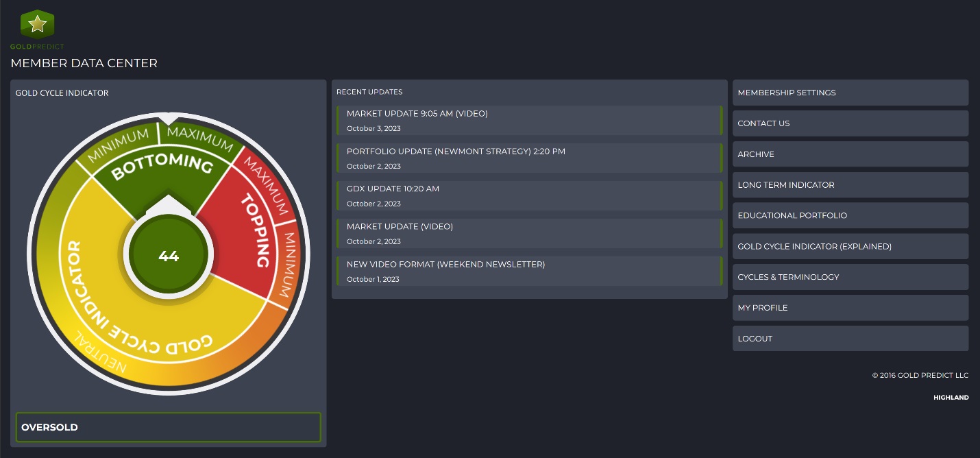The image size is (980, 458).
Task: Click the October 1, 2023 date
Action: click(x=373, y=280)
